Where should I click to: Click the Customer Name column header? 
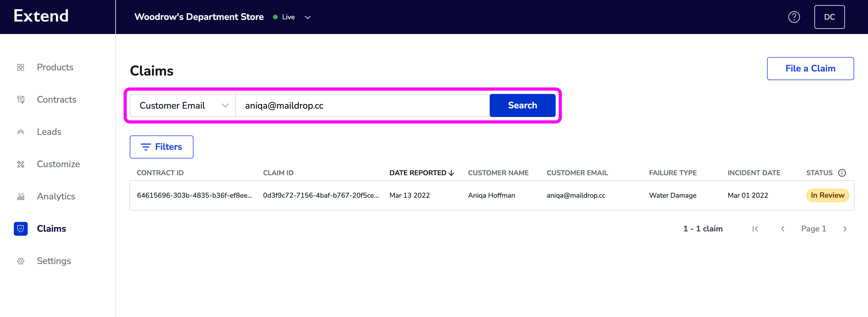[x=498, y=173]
